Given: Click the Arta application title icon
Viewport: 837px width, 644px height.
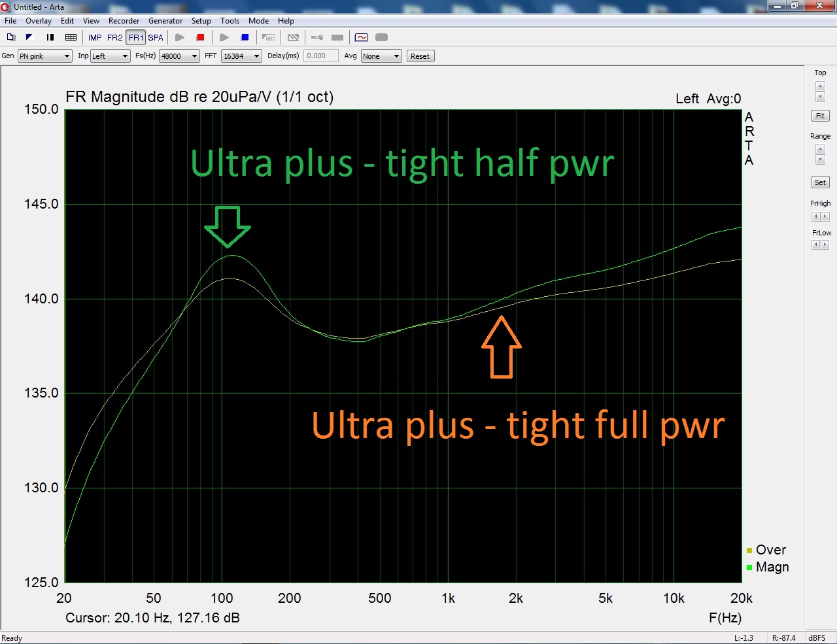Looking at the screenshot, I should 6,7.
